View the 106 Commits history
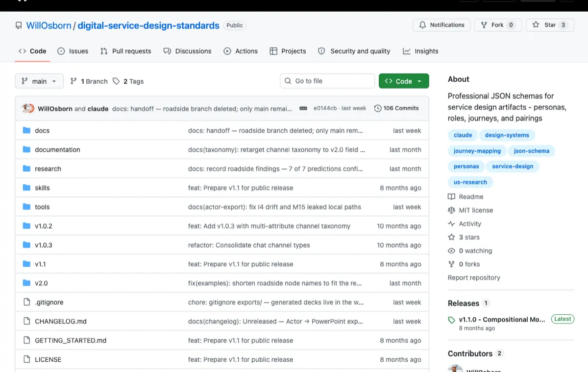Viewport: 588px width, 372px height. pos(396,108)
